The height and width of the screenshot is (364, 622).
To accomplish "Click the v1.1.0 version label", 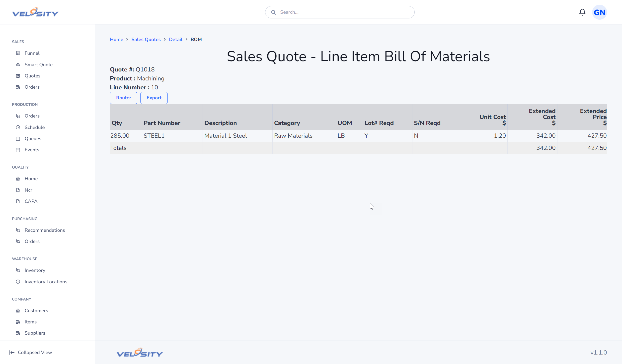I will [599, 353].
